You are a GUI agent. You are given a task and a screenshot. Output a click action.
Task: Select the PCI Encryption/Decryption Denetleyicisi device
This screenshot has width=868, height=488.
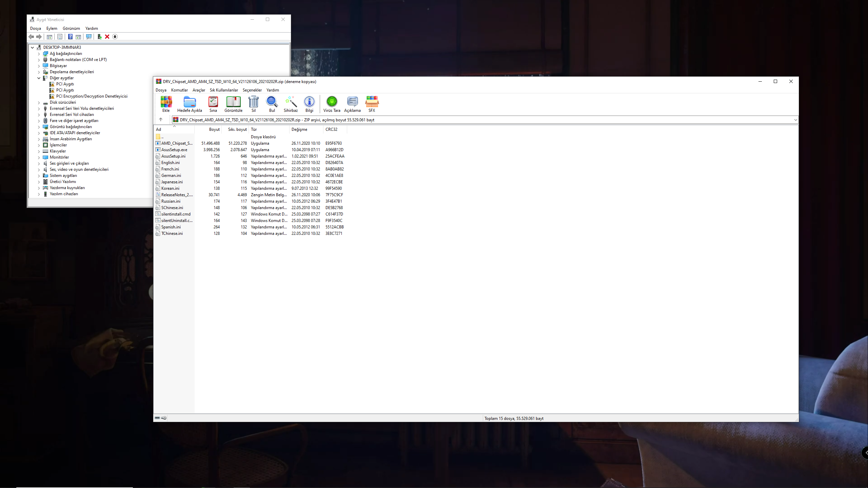tap(92, 96)
